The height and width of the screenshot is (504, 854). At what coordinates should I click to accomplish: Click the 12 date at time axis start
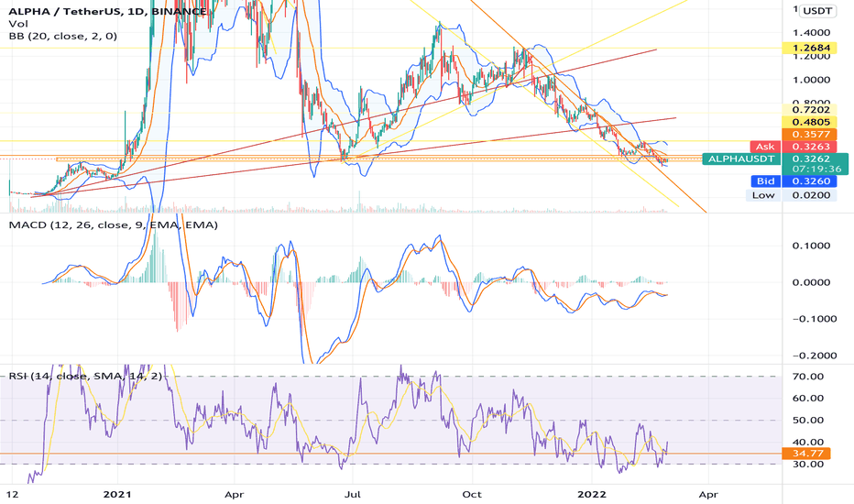13,494
